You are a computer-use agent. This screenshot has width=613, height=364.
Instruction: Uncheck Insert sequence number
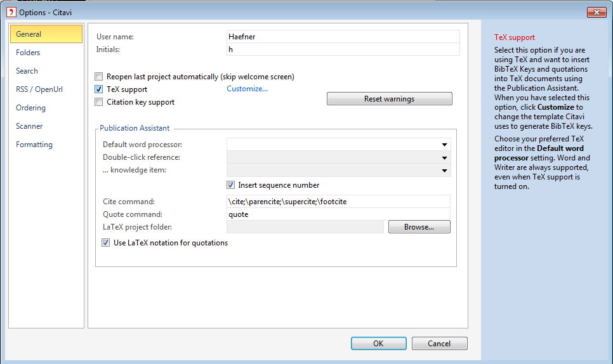click(230, 185)
